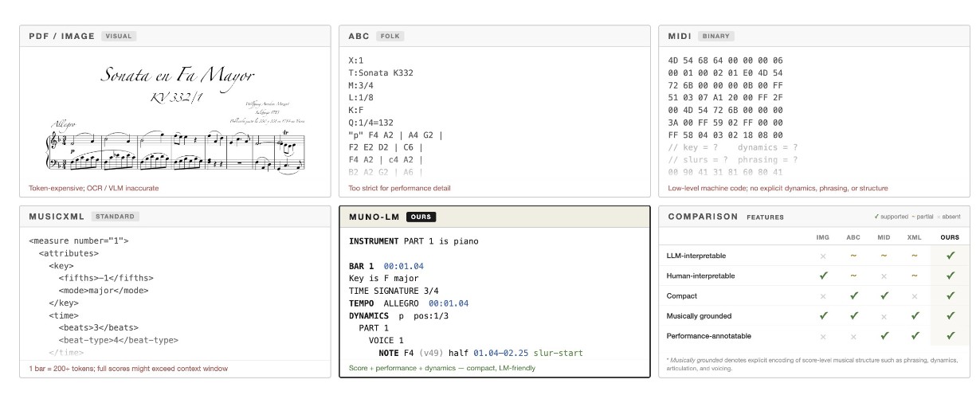Click the 'Score + performance + dynamics' green caption
This screenshot has width=980, height=395.
coord(442,368)
